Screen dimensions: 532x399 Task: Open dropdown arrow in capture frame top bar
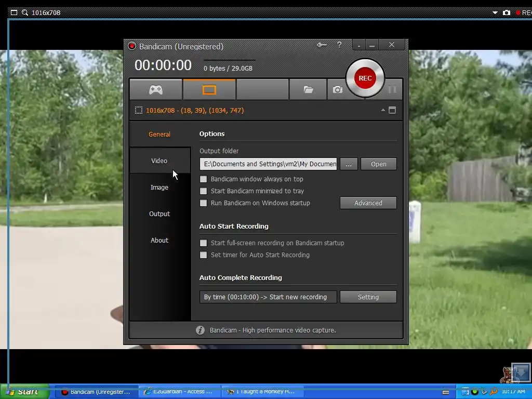coord(495,13)
